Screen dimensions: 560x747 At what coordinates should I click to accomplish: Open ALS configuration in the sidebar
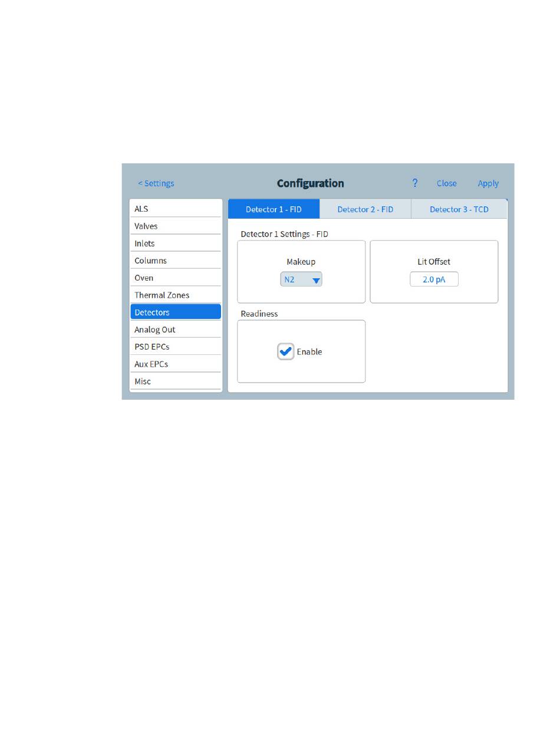coord(176,209)
